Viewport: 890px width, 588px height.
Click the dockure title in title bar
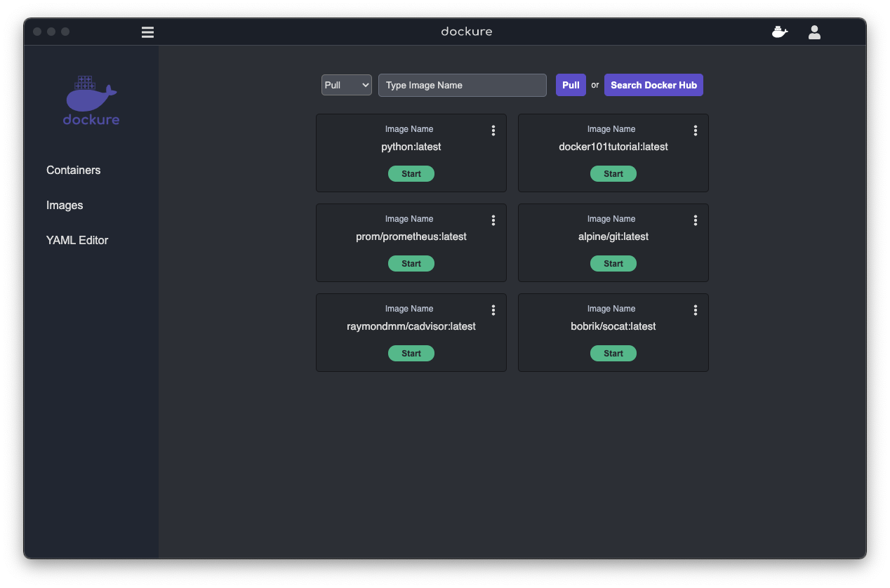pyautogui.click(x=467, y=32)
